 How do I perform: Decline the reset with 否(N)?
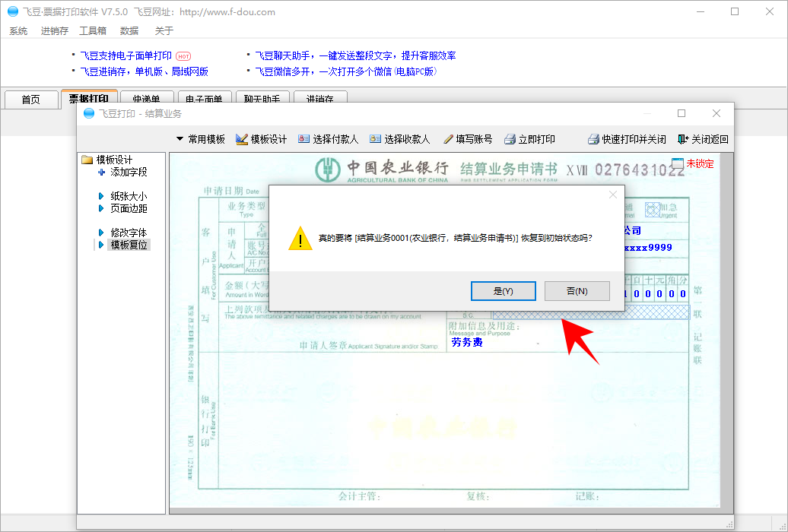point(577,291)
